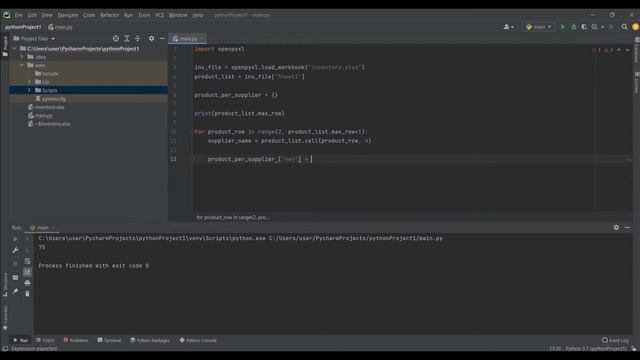Open the profiler run options icon
Screen dimensions: 640x360
click(x=594, y=27)
